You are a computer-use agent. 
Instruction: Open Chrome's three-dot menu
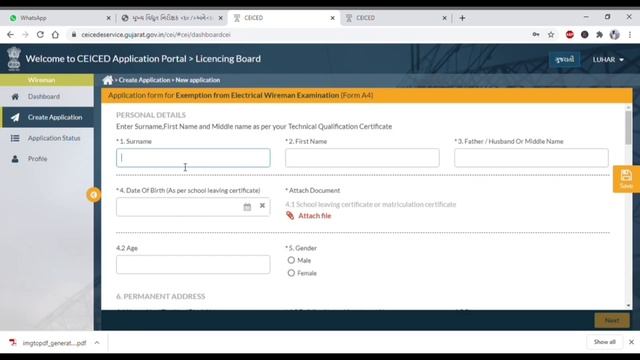(x=630, y=35)
